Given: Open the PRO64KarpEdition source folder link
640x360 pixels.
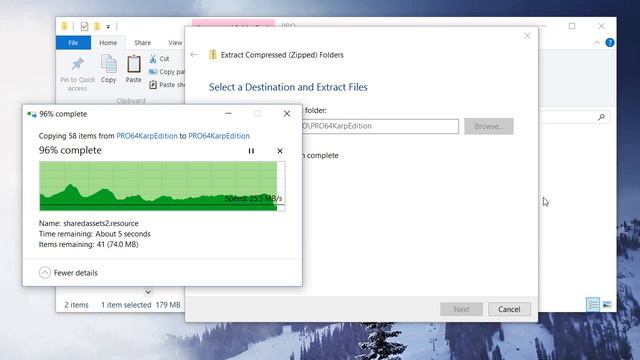Looking at the screenshot, I should (x=147, y=136).
